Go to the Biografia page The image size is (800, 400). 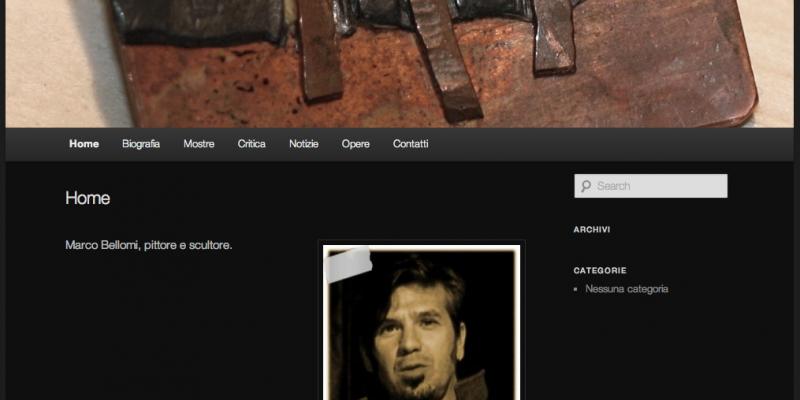pos(141,144)
